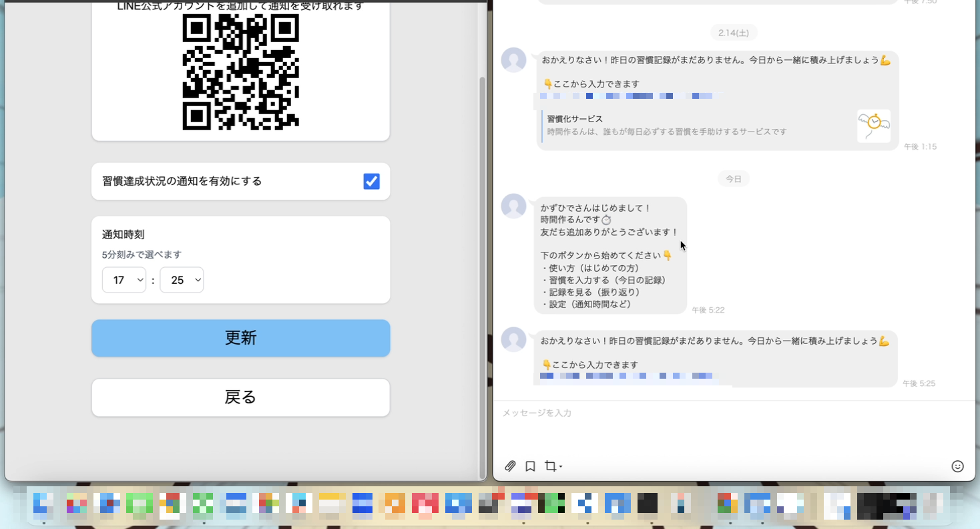Click the 5分刻みで選べます hint text
Image resolution: width=980 pixels, height=529 pixels.
pyautogui.click(x=142, y=254)
